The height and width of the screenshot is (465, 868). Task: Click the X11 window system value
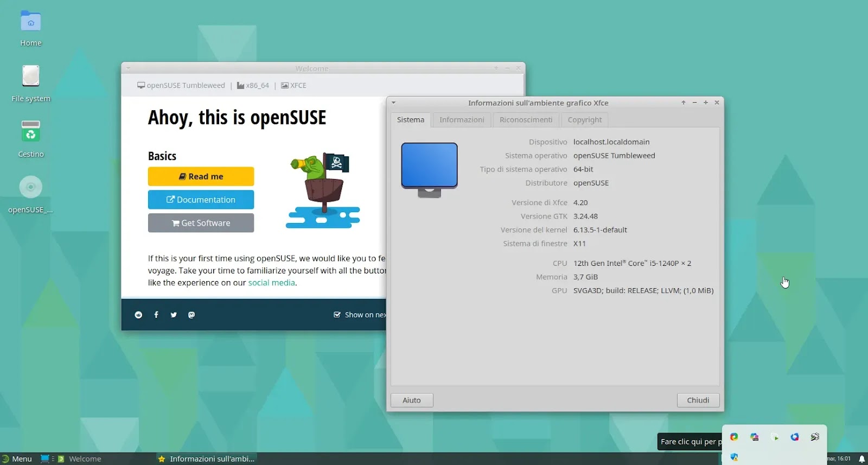click(579, 244)
